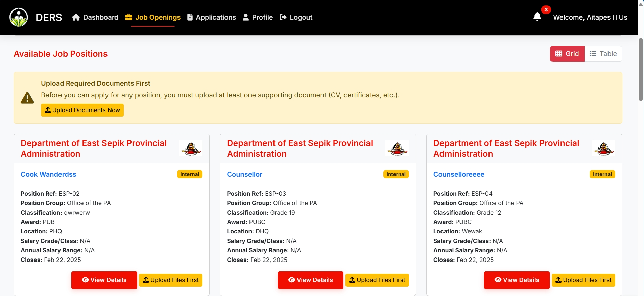The height and width of the screenshot is (296, 644).
Task: Click the DERS logo emblem
Action: point(19,17)
